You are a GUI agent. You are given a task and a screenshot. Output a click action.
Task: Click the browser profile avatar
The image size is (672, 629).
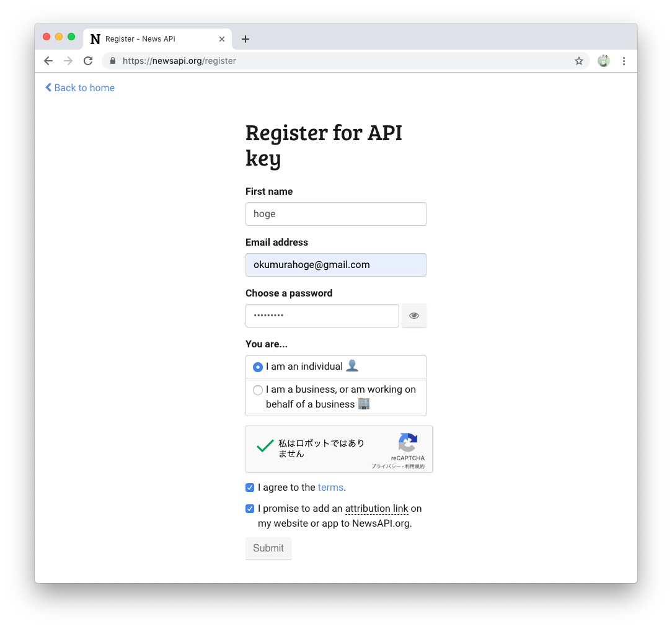click(x=603, y=61)
